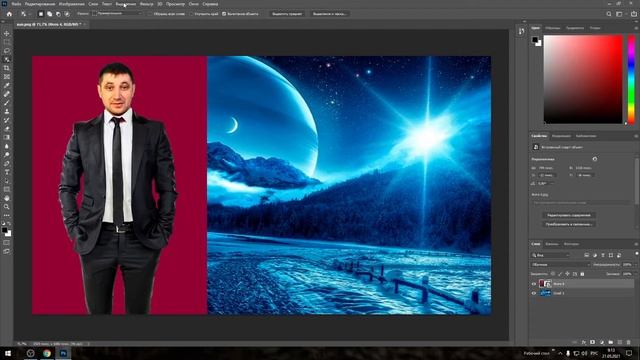The height and width of the screenshot is (360, 640).
Task: Click the vertical hue spectrum slider
Action: point(631,79)
